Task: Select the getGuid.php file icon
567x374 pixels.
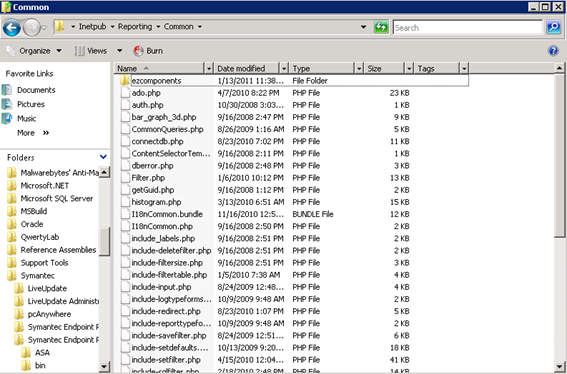Action: coord(125,190)
